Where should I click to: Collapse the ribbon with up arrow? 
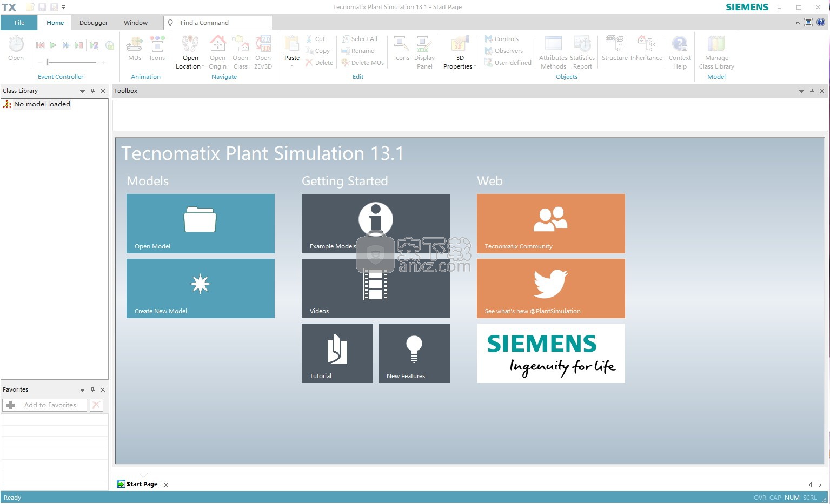(x=798, y=23)
